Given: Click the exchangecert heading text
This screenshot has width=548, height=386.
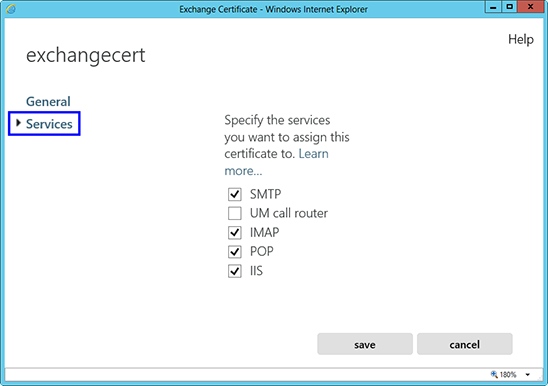Looking at the screenshot, I should (x=86, y=55).
